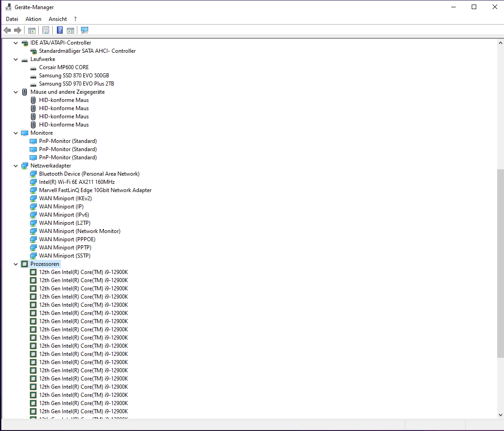Click the Forward arrow toolbar icon
This screenshot has width=504, height=431.
[x=18, y=30]
